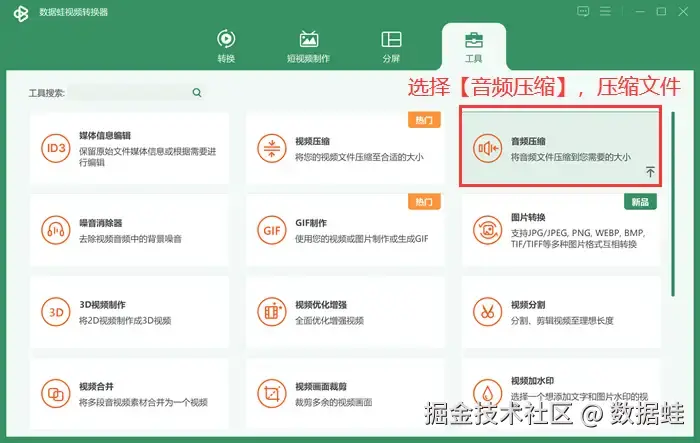
Task: Open 图片转换 tool title
Action: point(529,217)
